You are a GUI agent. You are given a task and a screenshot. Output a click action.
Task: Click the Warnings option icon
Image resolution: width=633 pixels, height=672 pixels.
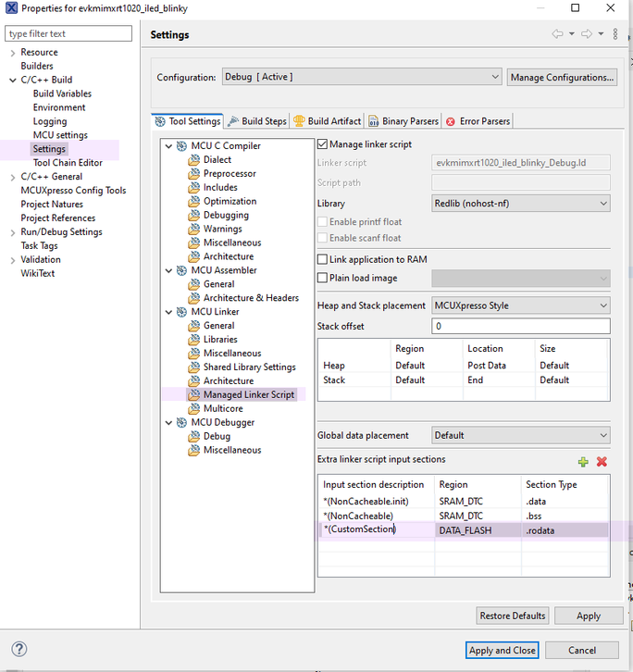194,229
